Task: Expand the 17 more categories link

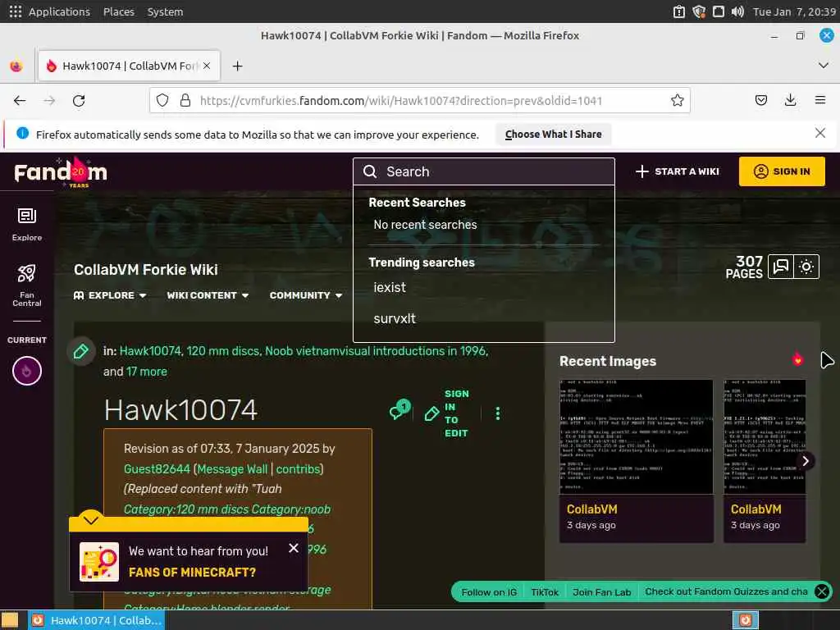Action: click(x=147, y=372)
